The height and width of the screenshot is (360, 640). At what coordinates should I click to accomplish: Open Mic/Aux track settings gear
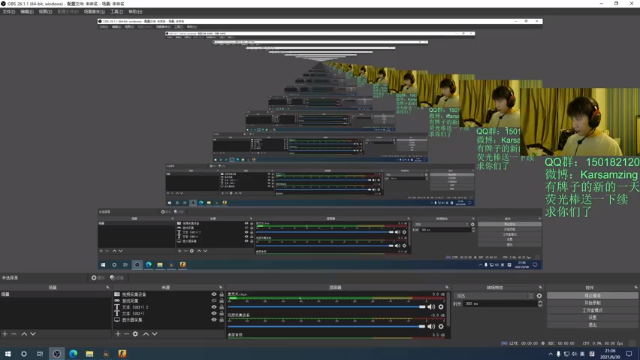click(x=441, y=307)
